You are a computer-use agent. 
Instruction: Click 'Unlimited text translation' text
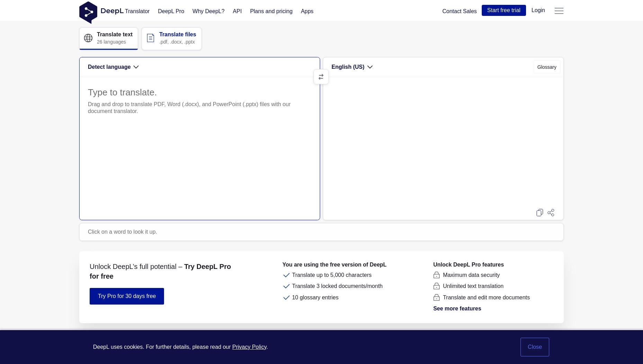pyautogui.click(x=473, y=286)
